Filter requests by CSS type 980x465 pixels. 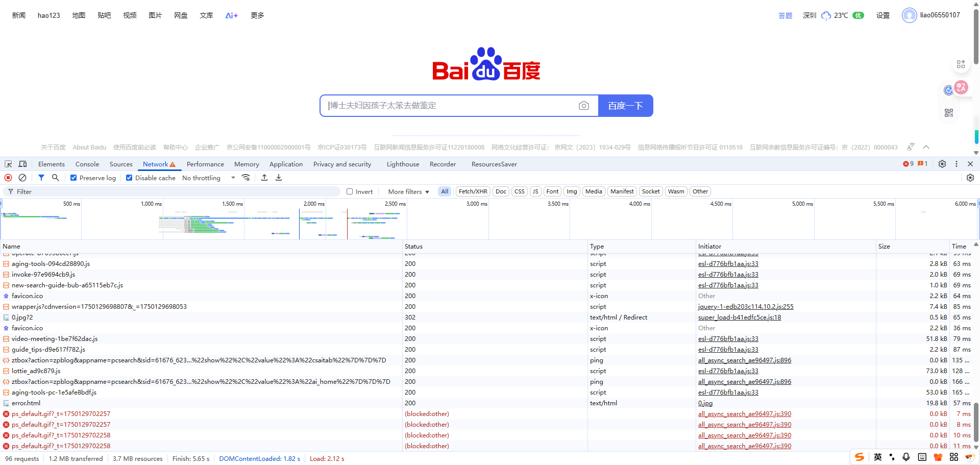click(520, 191)
